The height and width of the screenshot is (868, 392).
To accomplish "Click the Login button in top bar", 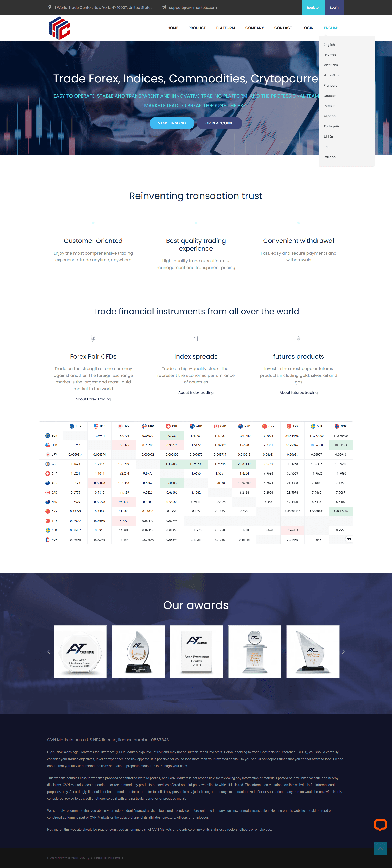I will [x=334, y=7].
